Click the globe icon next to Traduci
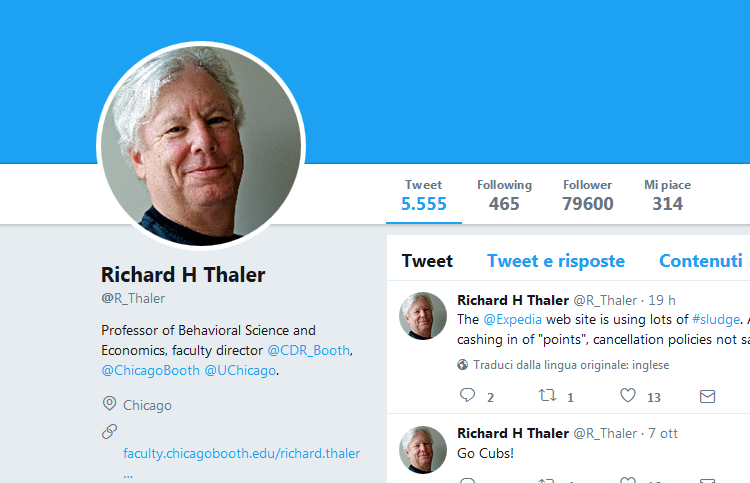 (463, 365)
